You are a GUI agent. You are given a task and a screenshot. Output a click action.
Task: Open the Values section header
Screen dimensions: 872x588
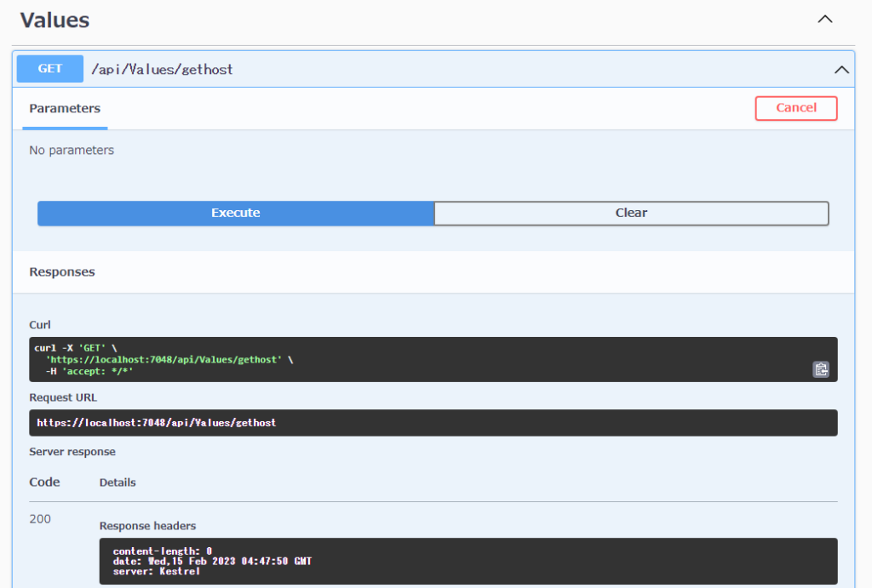pyautogui.click(x=54, y=20)
